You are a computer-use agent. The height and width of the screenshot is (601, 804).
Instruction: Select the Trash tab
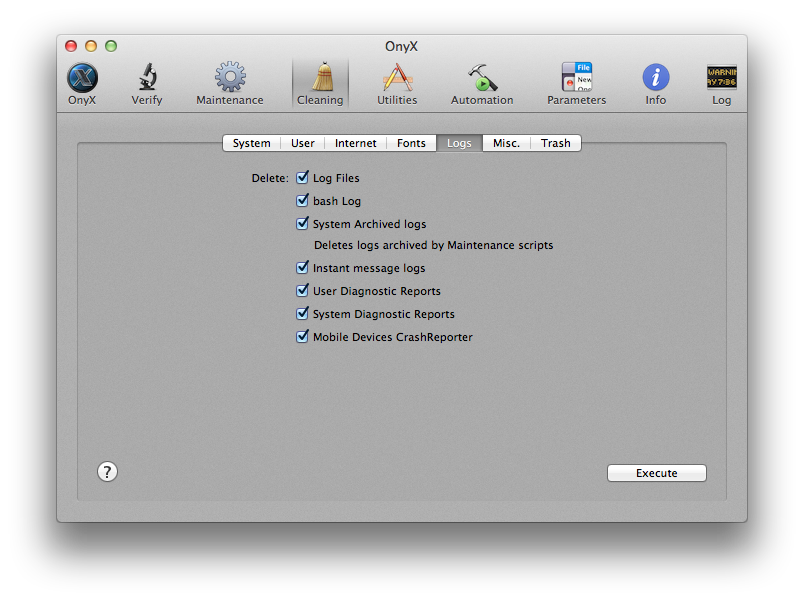point(555,143)
